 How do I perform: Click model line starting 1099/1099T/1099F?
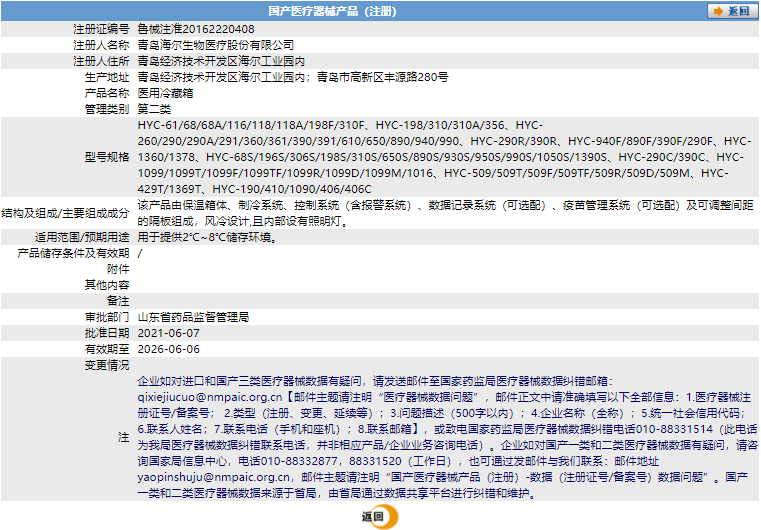(433, 173)
